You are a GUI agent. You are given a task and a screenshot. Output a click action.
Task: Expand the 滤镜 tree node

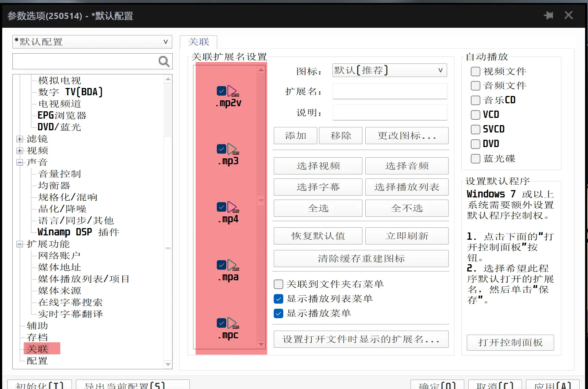(20, 139)
